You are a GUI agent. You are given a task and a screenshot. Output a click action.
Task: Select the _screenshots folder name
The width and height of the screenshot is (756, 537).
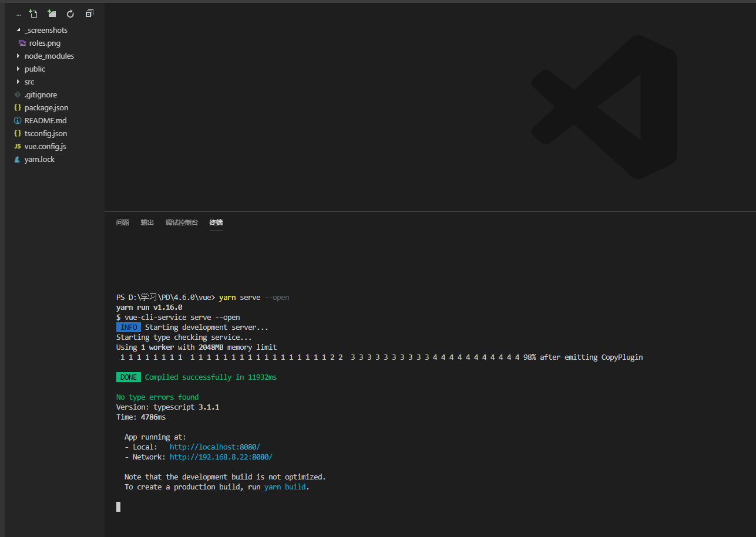tap(46, 30)
